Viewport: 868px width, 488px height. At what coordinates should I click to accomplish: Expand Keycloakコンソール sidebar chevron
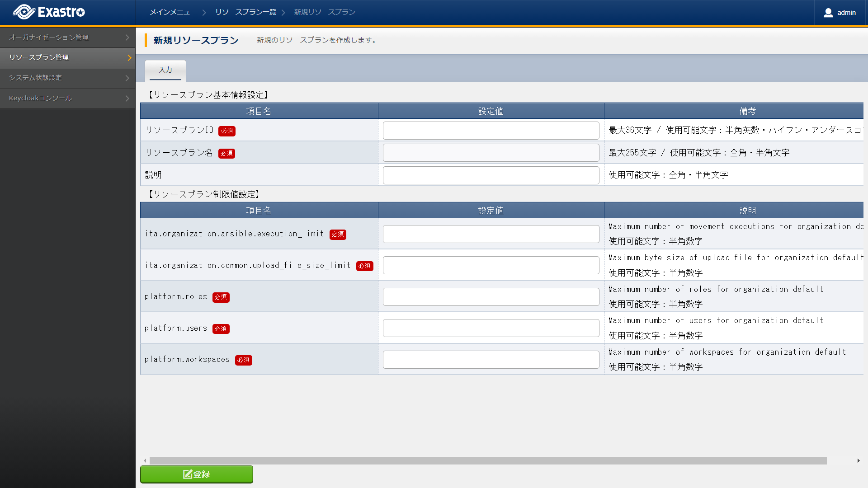pos(127,98)
